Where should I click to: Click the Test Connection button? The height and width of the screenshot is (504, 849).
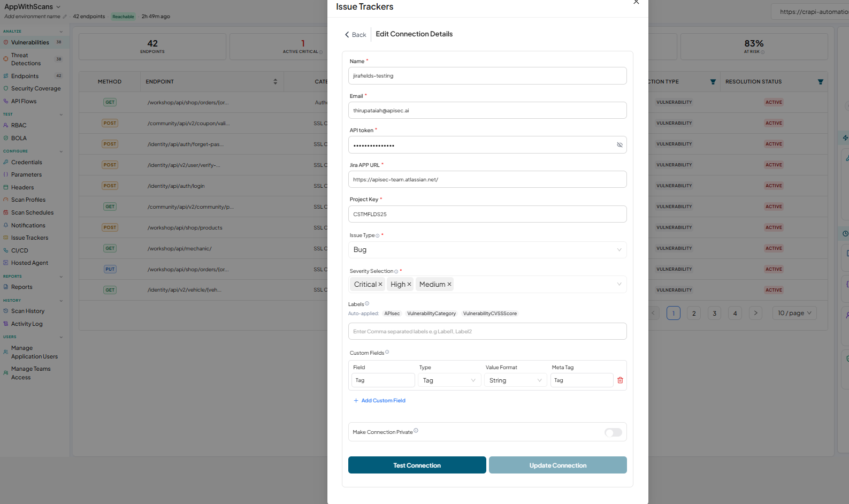coord(417,465)
